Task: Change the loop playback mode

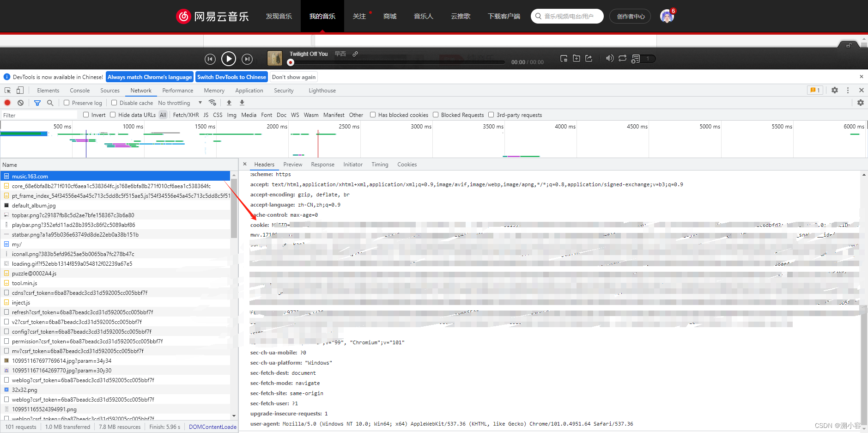Action: [623, 58]
